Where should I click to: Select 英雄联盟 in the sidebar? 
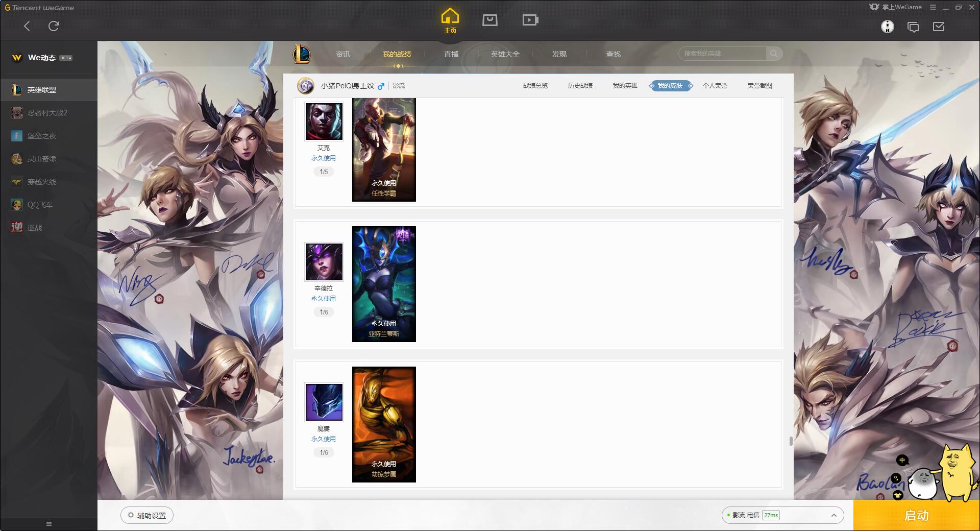tap(48, 90)
